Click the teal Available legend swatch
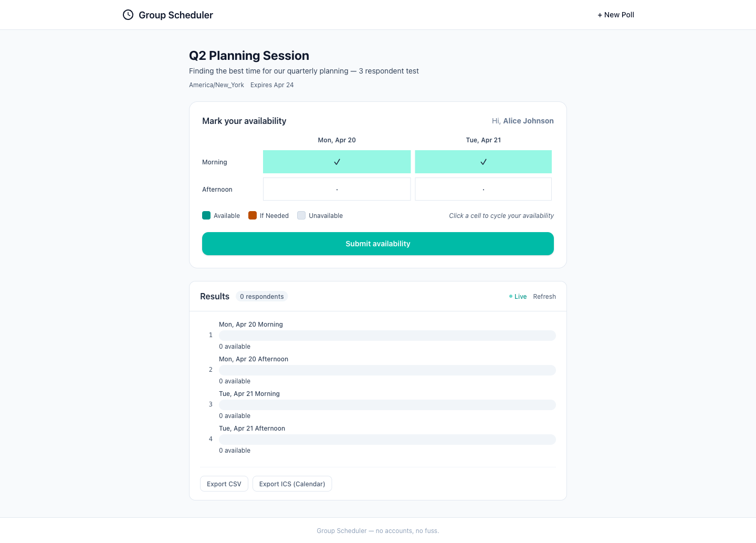The width and height of the screenshot is (756, 543). pos(206,215)
